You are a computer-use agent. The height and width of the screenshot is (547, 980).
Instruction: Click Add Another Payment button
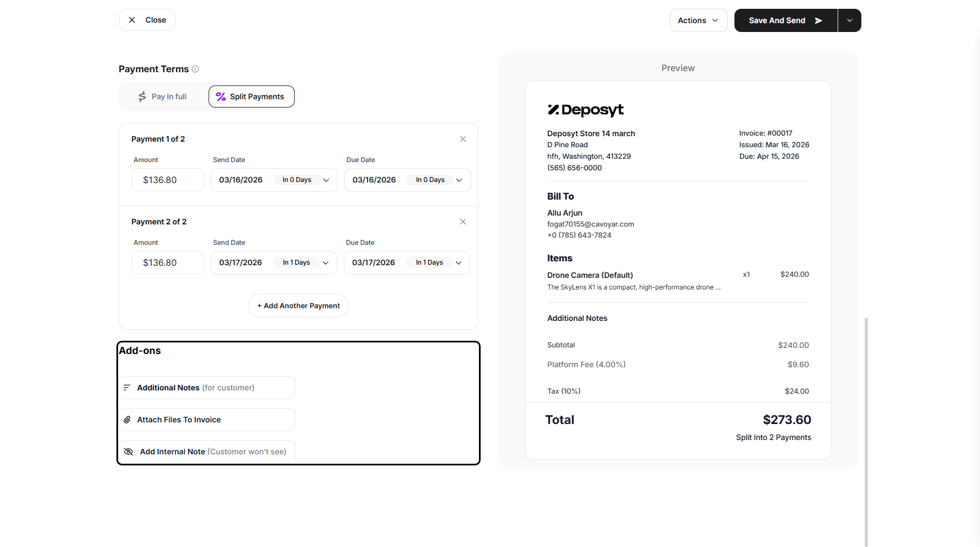[299, 305]
